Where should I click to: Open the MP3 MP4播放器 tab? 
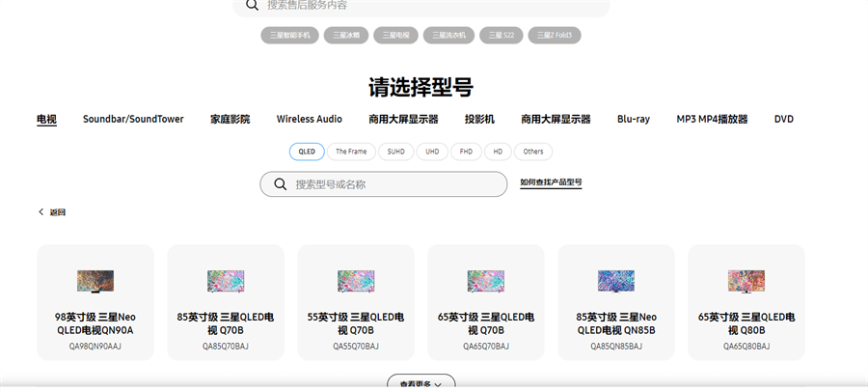click(x=712, y=119)
